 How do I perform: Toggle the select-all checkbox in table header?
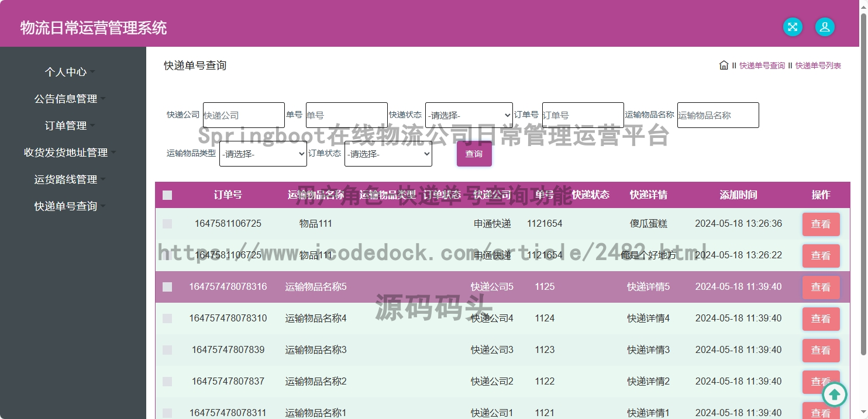pyautogui.click(x=167, y=195)
